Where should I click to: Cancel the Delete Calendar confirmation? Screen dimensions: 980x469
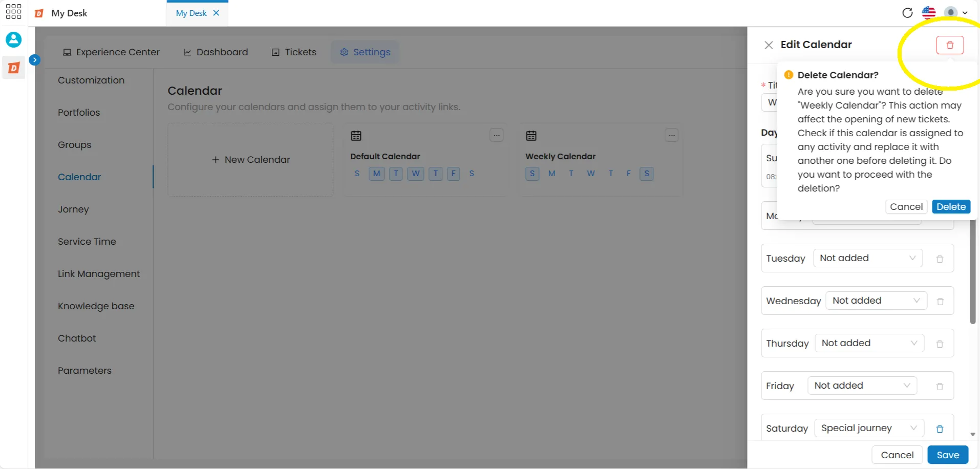pos(906,207)
